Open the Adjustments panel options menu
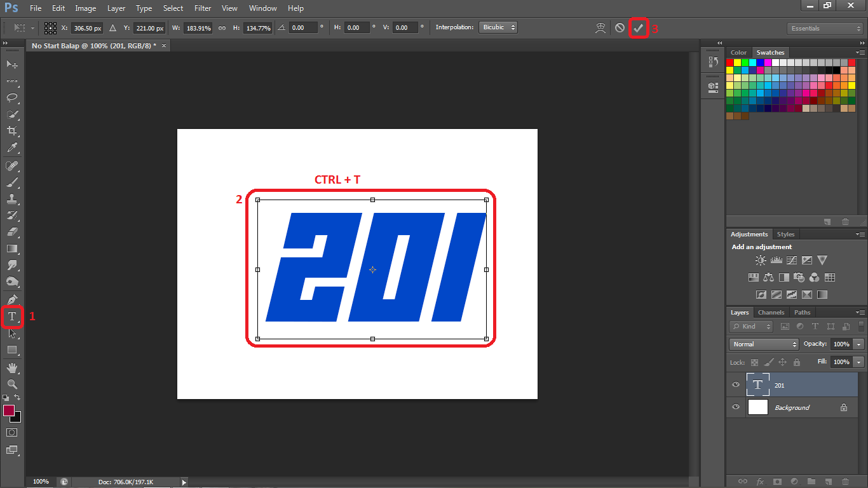The height and width of the screenshot is (488, 868). (x=859, y=234)
